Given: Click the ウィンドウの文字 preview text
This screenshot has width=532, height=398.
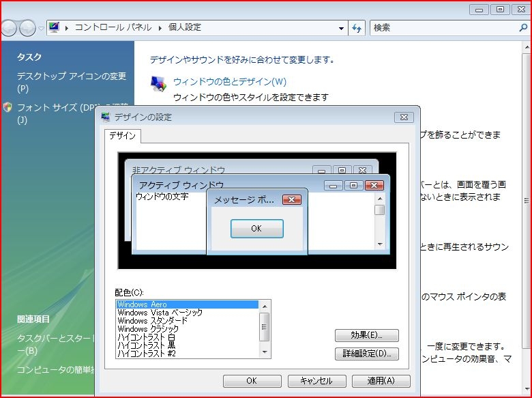Looking at the screenshot, I should pyautogui.click(x=162, y=197).
